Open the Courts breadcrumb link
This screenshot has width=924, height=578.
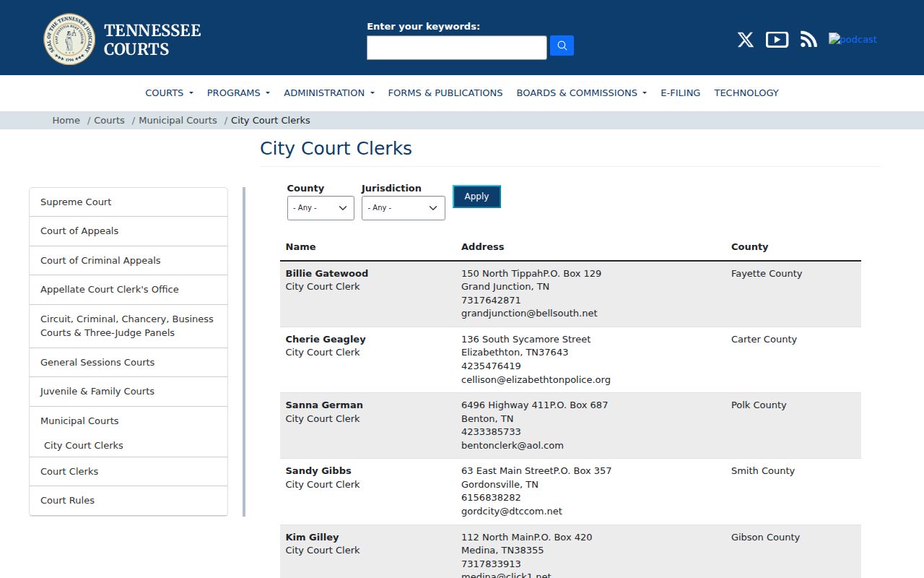[x=109, y=121]
